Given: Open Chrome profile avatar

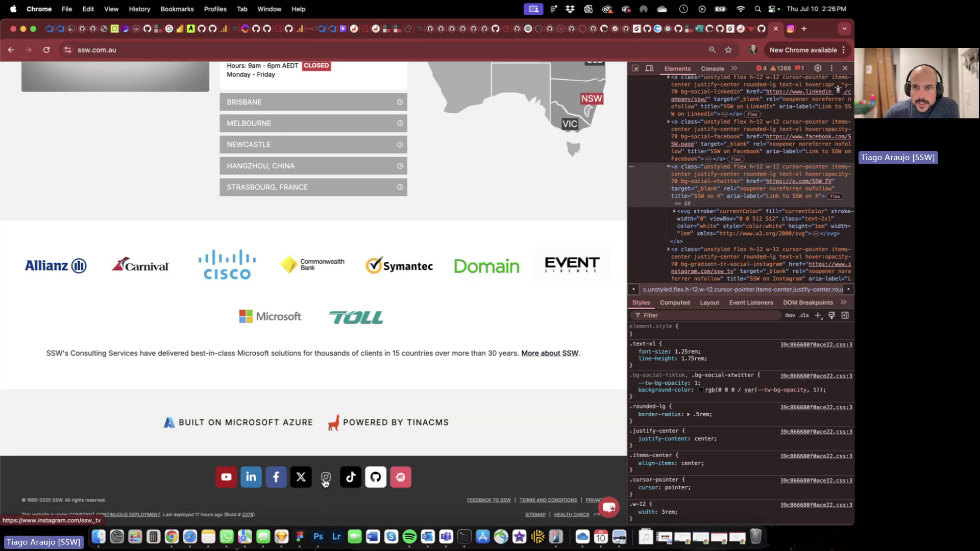Looking at the screenshot, I should (752, 50).
